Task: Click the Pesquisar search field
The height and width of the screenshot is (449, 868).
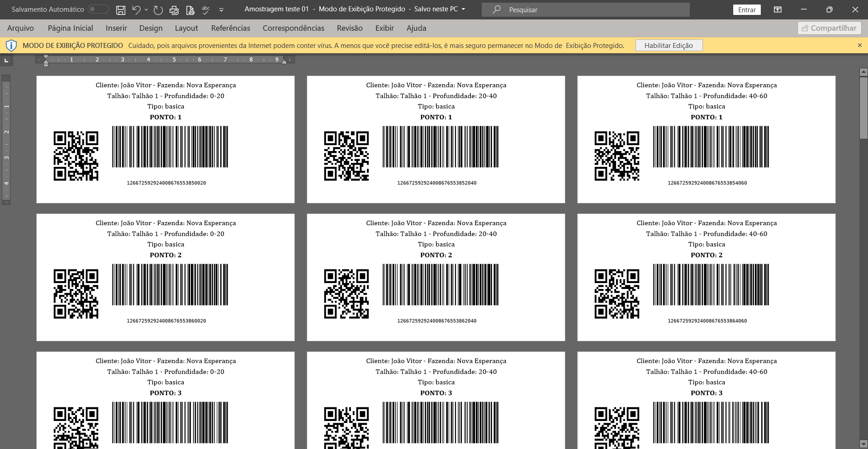Action: tap(585, 9)
